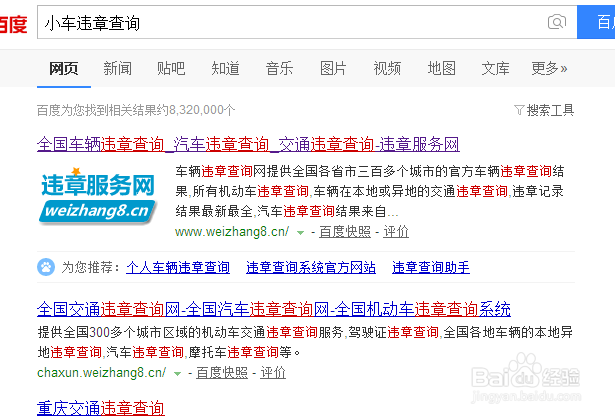Switch to the 地图 tab

pyautogui.click(x=441, y=69)
